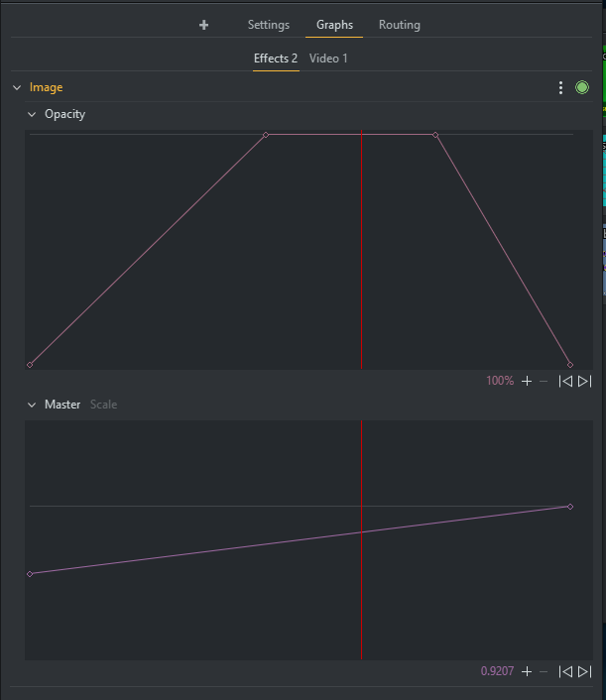Image resolution: width=606 pixels, height=700 pixels.
Task: Remove keyframe from Master Scale graph
Action: pos(544,671)
